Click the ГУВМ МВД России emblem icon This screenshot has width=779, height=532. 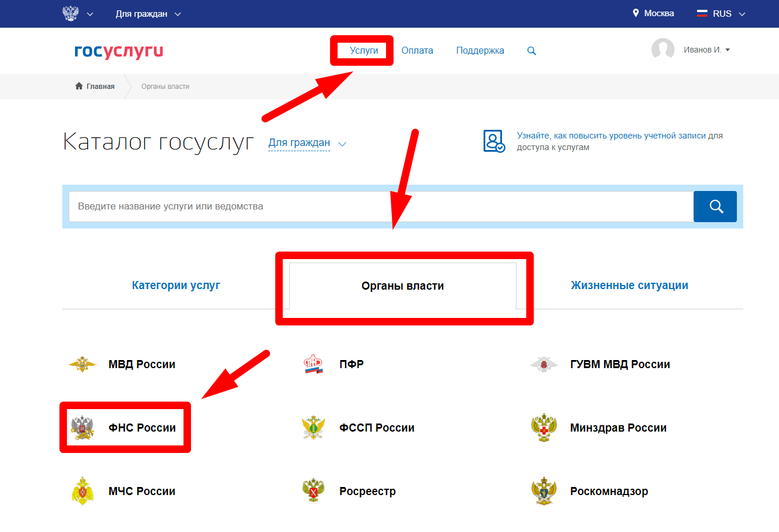[x=544, y=364]
